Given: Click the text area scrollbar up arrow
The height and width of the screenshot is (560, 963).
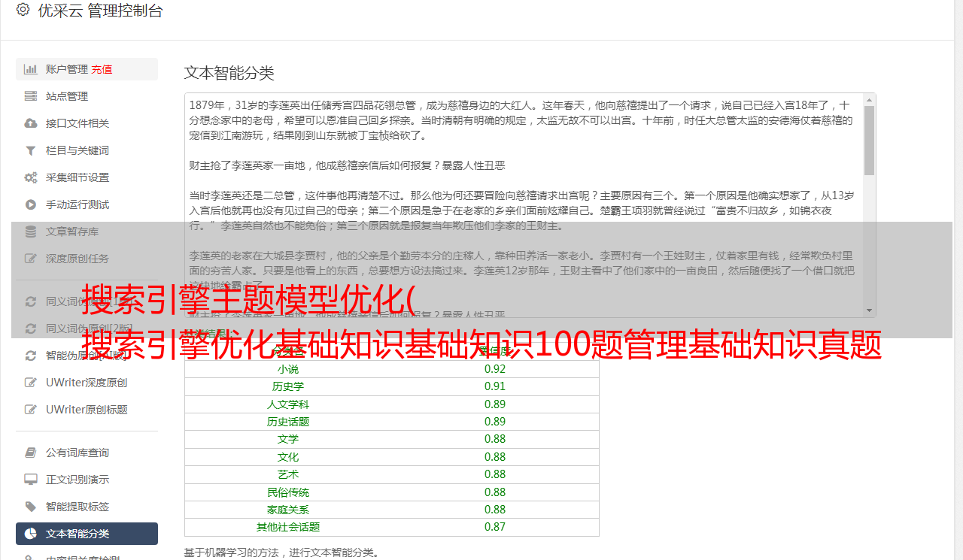Looking at the screenshot, I should coord(869,99).
